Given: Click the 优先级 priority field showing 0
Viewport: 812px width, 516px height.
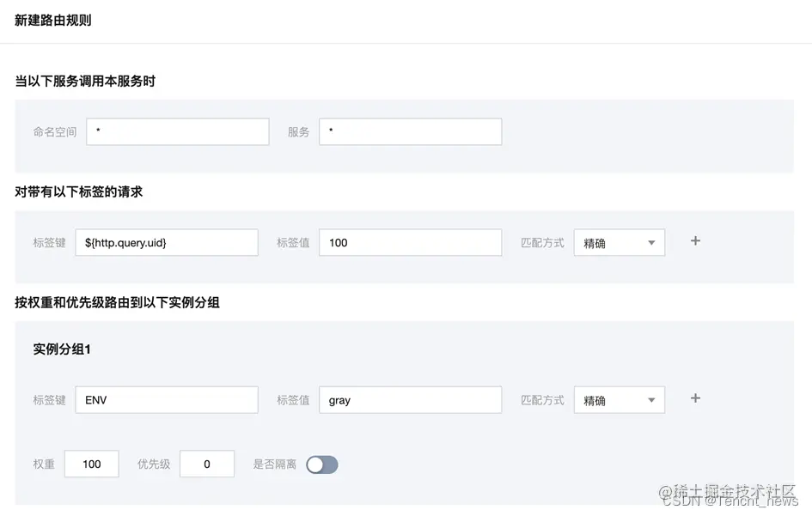Looking at the screenshot, I should pos(206,464).
